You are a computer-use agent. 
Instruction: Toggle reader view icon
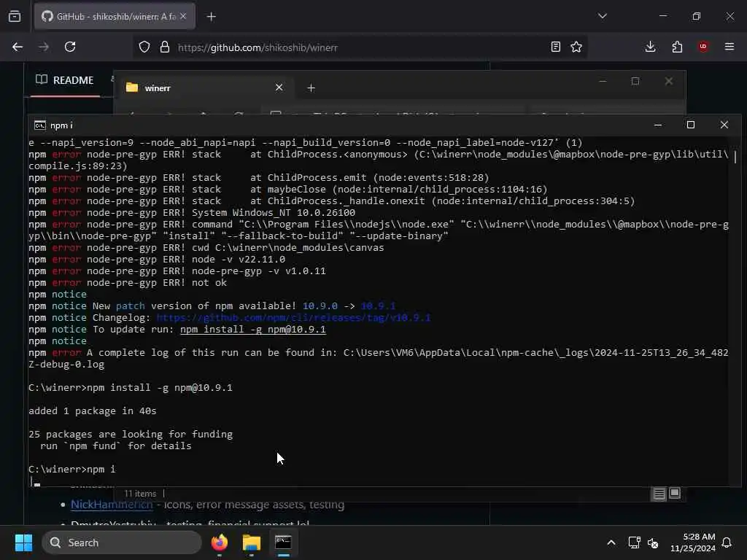(x=555, y=47)
